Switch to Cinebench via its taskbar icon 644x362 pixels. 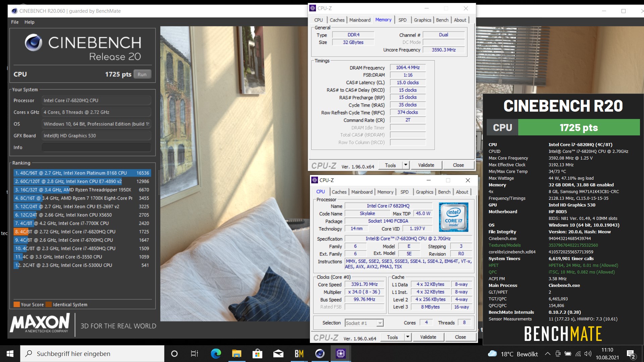pyautogui.click(x=320, y=354)
